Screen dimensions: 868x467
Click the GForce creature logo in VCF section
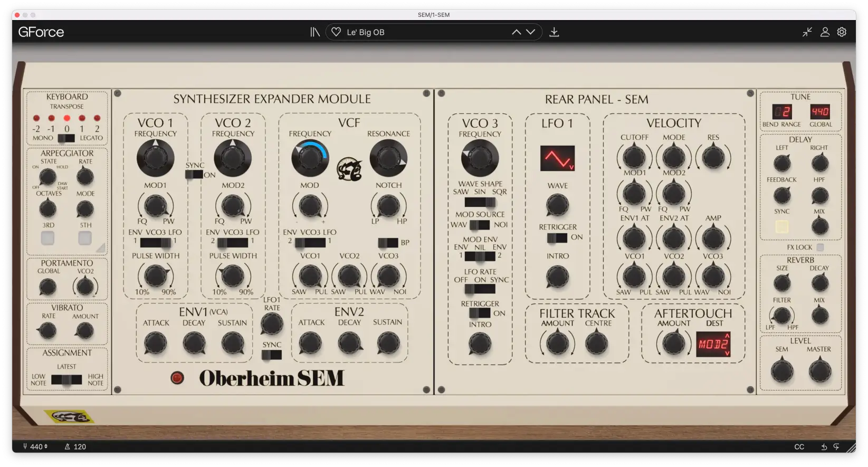pos(349,169)
